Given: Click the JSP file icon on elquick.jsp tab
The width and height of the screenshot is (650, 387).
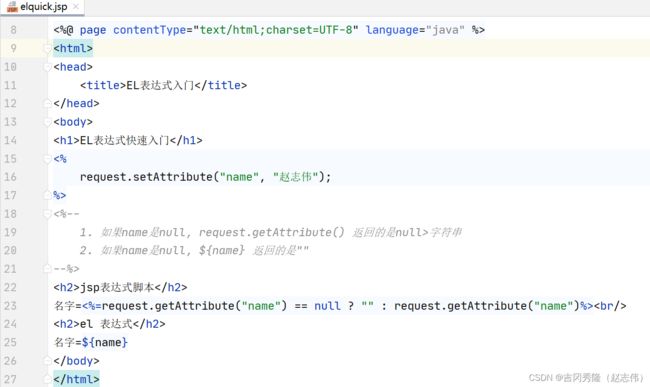Looking at the screenshot, I should click(12, 7).
